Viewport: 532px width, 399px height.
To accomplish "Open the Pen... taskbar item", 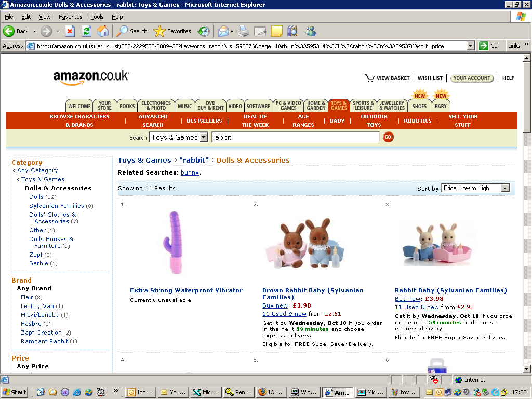I will (238, 392).
